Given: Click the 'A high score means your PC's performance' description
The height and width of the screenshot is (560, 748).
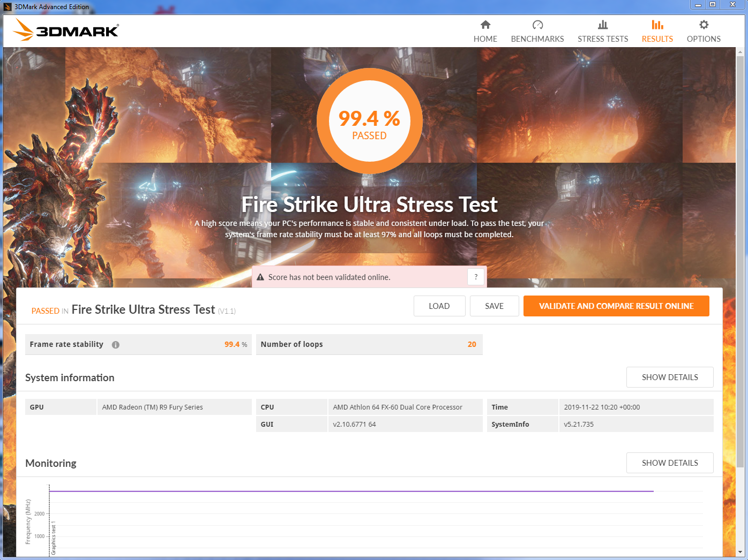Looking at the screenshot, I should click(369, 229).
